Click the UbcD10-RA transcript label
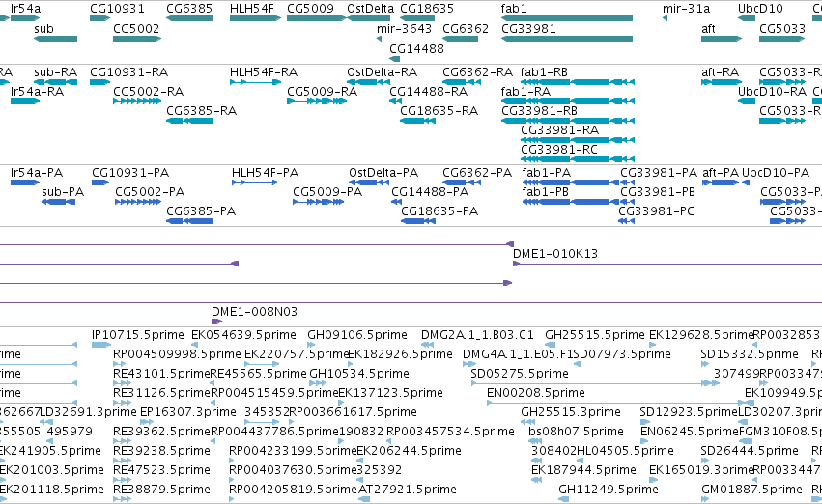 [x=772, y=92]
